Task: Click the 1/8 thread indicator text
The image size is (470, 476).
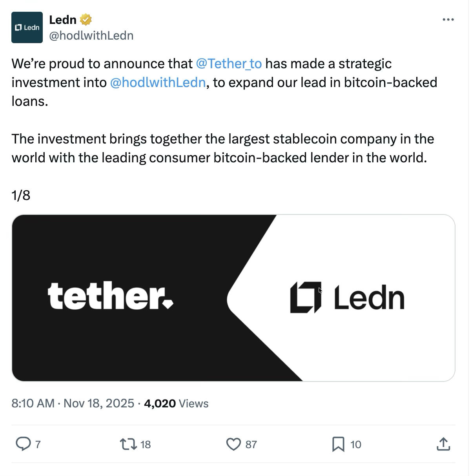Action: coord(21,195)
